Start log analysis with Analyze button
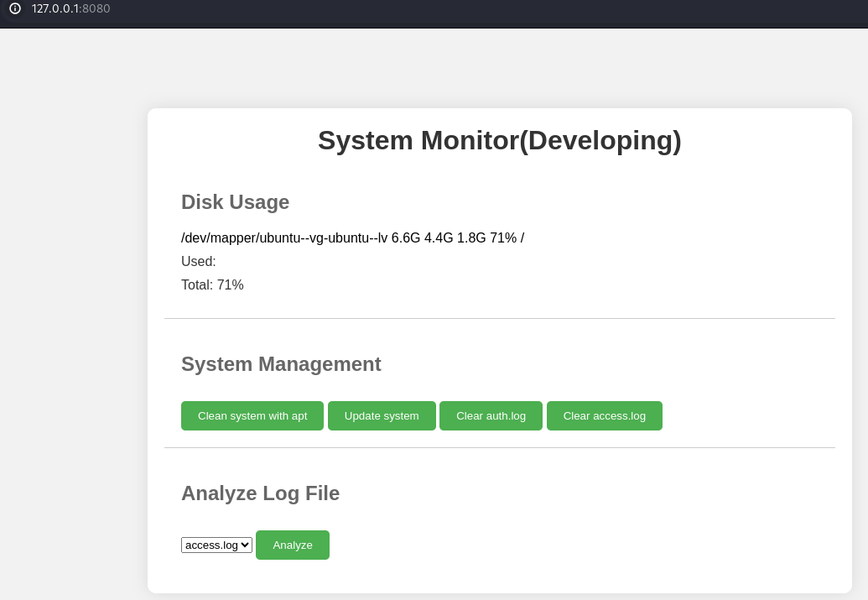The image size is (868, 600). click(293, 545)
